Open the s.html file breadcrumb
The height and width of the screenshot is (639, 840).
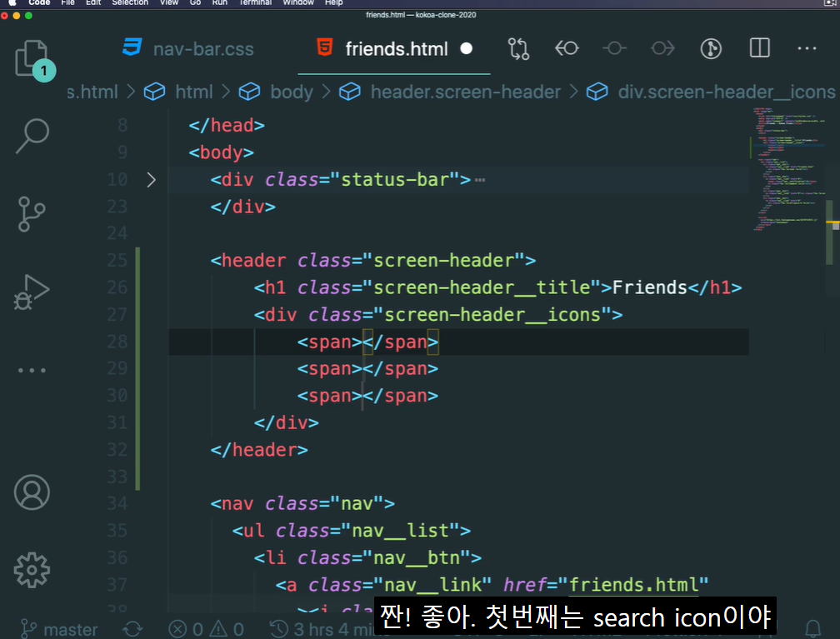(92, 92)
